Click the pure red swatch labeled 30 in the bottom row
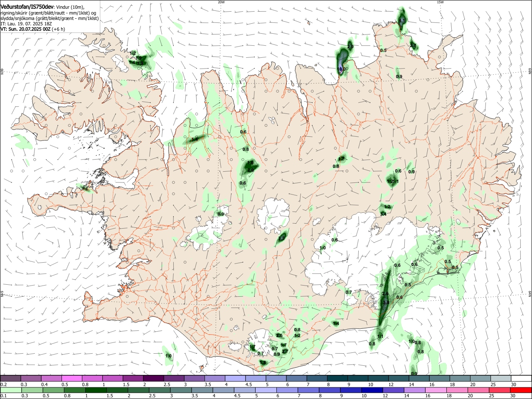This screenshot has height=399, width=532. tap(521, 390)
